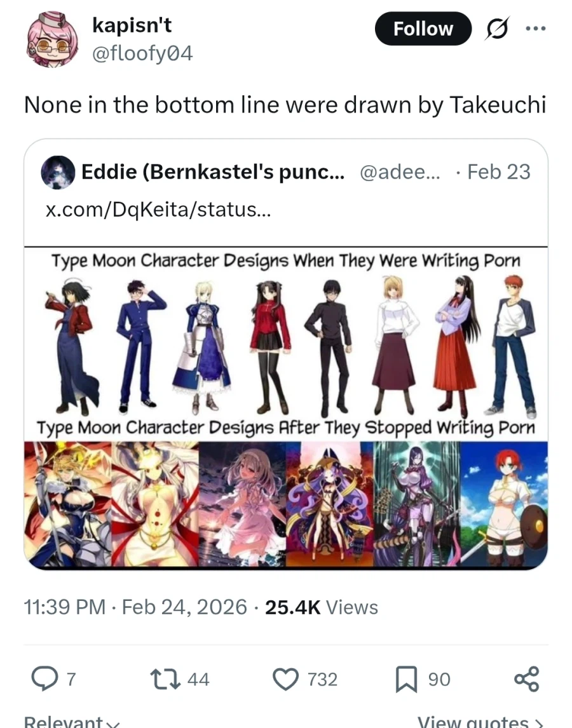Viewport: 572px width, 728px height.
Task: Open kapisn't profile avatar
Action: (x=51, y=39)
